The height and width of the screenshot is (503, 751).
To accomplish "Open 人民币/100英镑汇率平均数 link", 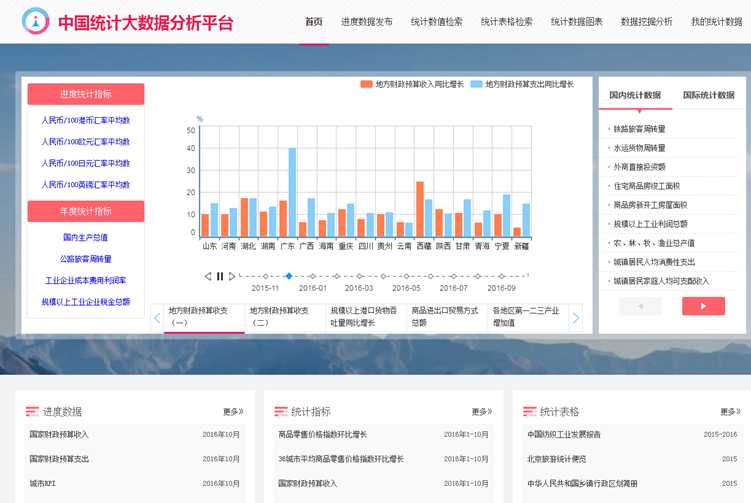I will [x=86, y=185].
